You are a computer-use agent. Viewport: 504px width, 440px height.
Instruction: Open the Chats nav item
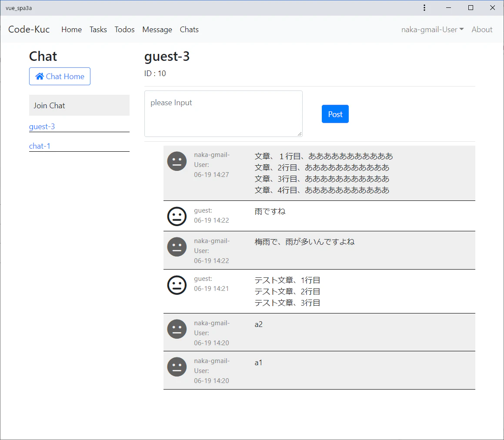(189, 30)
